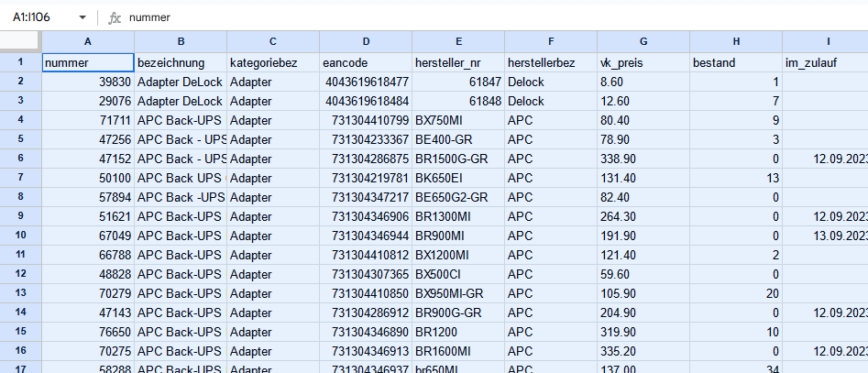Select row 13 header
The width and height of the screenshot is (868, 373).
click(20, 293)
